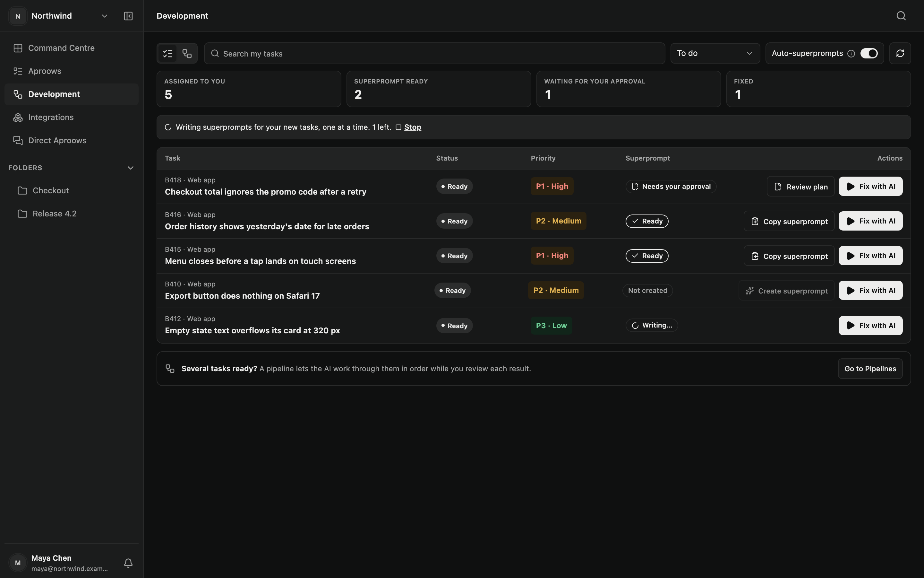
Task: Toggle Auto-superprompts switch off
Action: tap(869, 54)
